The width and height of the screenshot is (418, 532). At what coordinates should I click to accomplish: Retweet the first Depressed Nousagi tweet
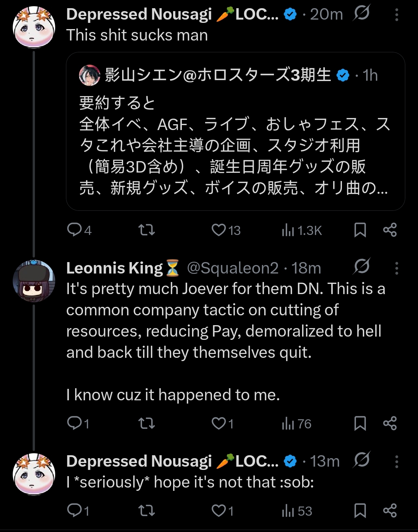click(147, 230)
